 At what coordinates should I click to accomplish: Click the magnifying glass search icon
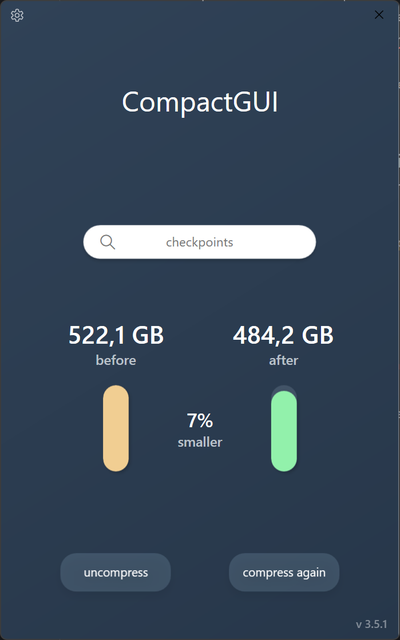(107, 242)
